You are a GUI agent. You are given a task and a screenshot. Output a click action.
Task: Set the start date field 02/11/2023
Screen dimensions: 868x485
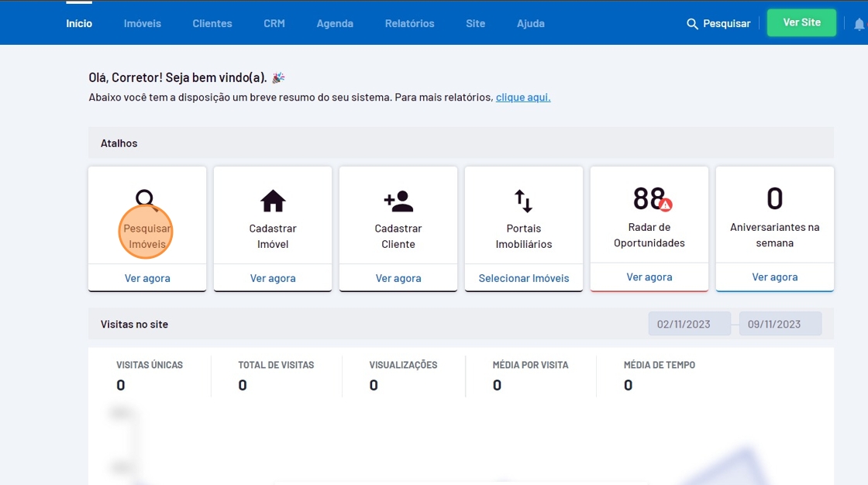(x=689, y=324)
